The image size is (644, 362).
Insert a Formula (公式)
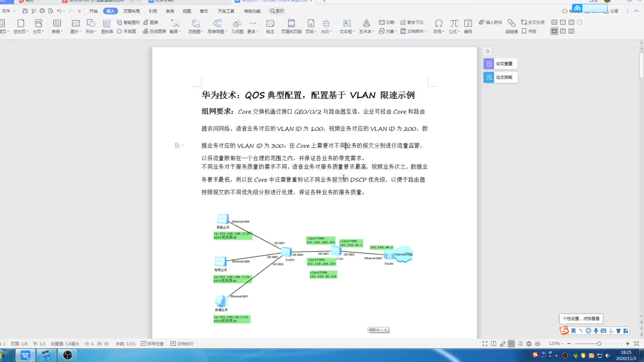[454, 26]
